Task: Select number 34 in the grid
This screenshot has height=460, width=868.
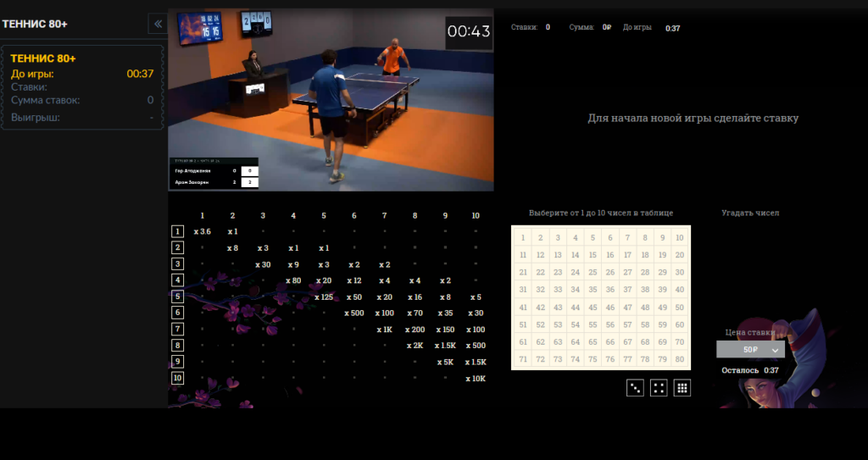Action: (576, 290)
